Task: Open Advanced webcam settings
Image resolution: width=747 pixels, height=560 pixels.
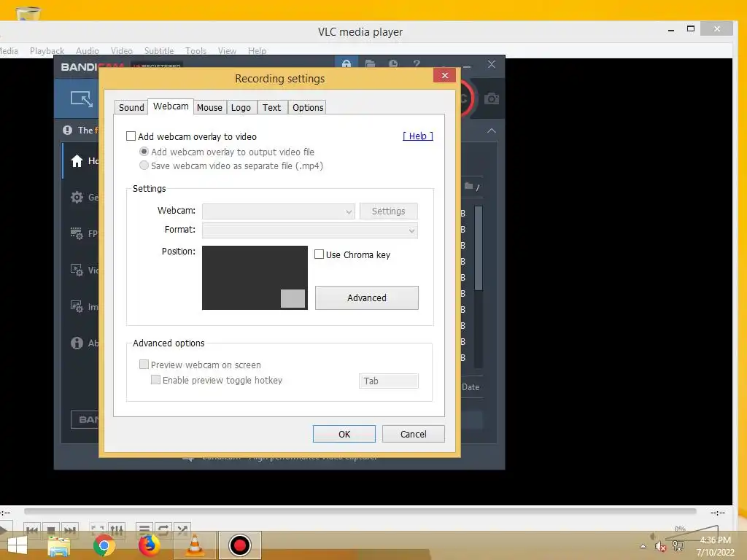Action: point(367,297)
